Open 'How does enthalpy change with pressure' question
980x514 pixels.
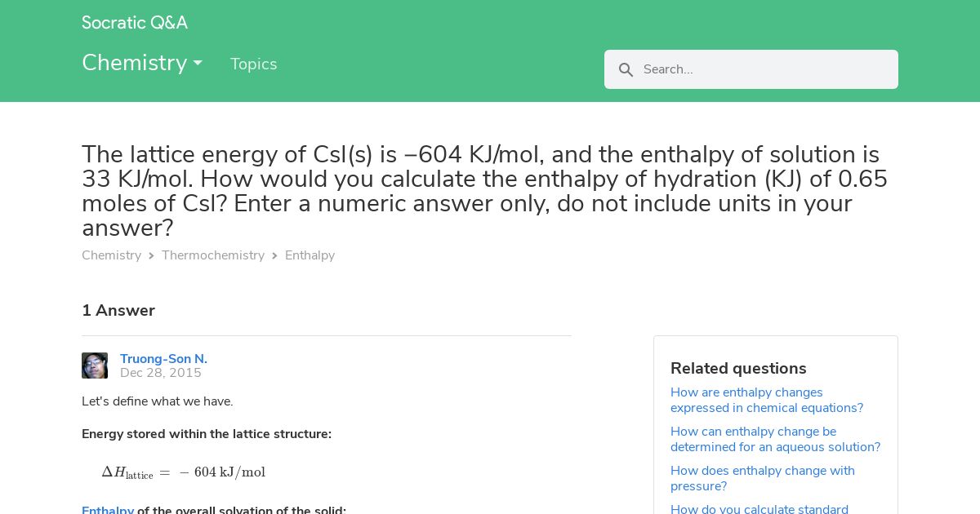click(x=763, y=478)
